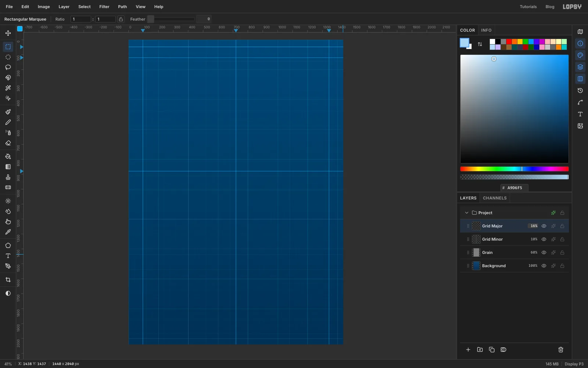Viewport: 588px width, 368px height.
Task: Open the History panel icon
Action: point(580,91)
